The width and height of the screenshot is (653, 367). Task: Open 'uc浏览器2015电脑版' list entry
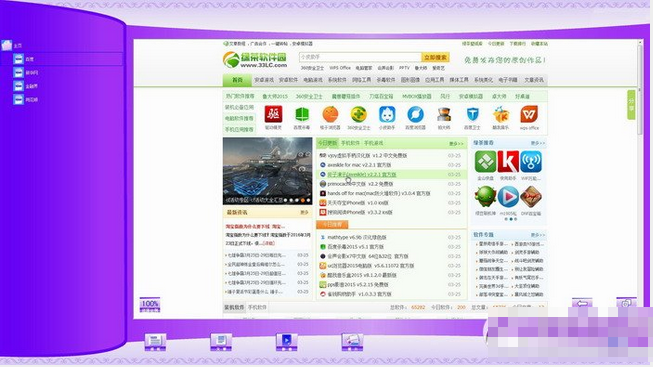(x=371, y=266)
